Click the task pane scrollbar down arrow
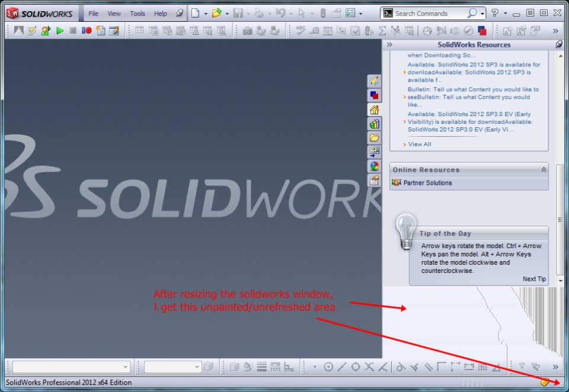 (561, 281)
